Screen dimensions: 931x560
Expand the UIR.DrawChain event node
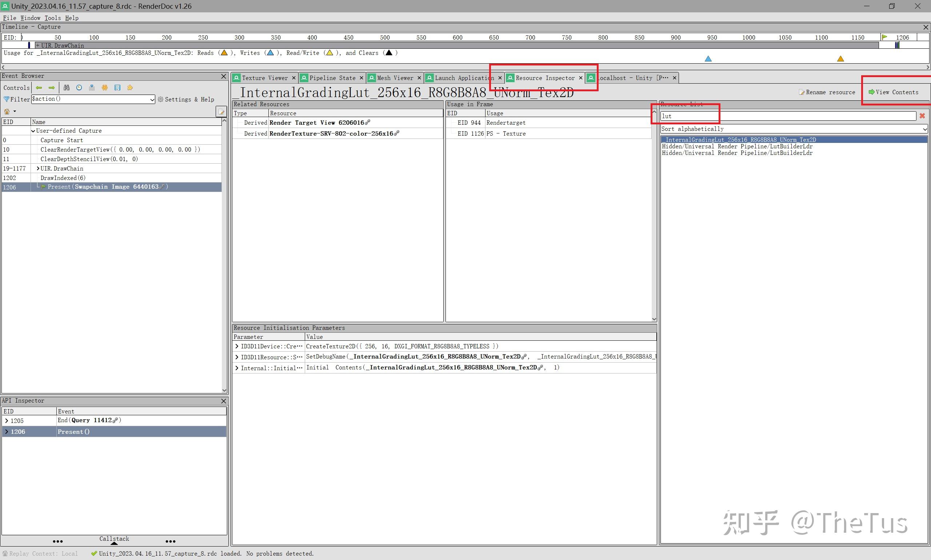coord(38,168)
